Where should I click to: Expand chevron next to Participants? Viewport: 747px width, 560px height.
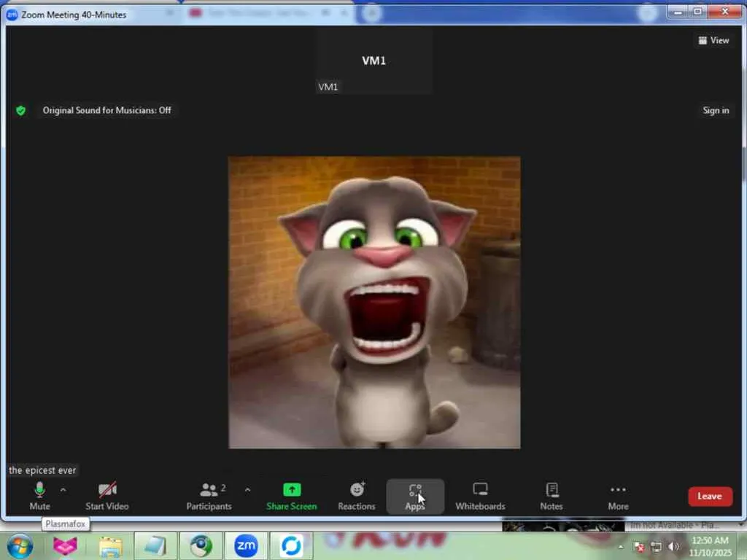[x=247, y=489]
